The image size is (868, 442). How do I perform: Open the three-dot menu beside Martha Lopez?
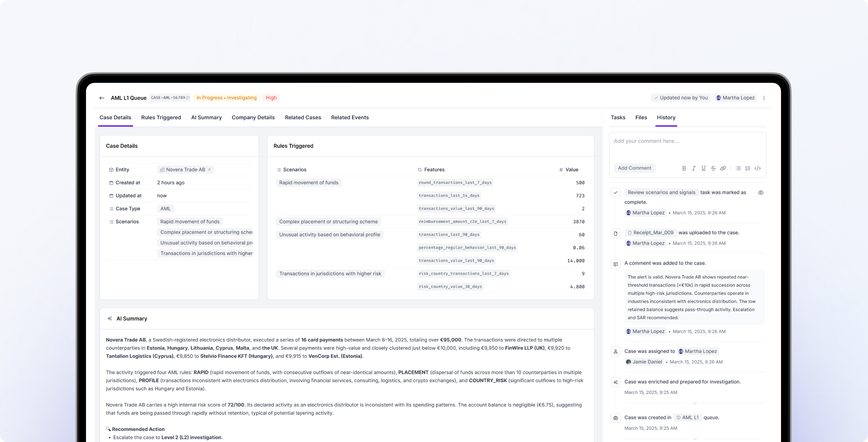[x=764, y=98]
